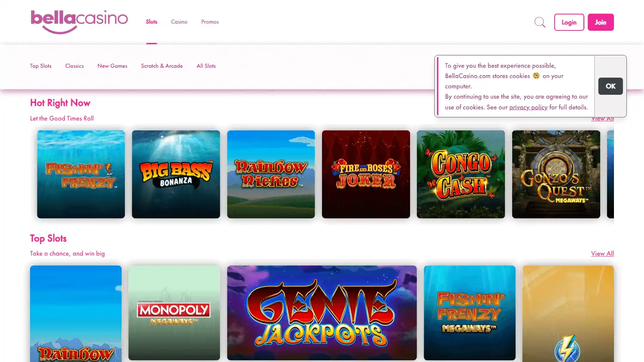This screenshot has height=362, width=644.
Task: Launch Gonzo's Quest Megaways game
Action: pos(556,174)
